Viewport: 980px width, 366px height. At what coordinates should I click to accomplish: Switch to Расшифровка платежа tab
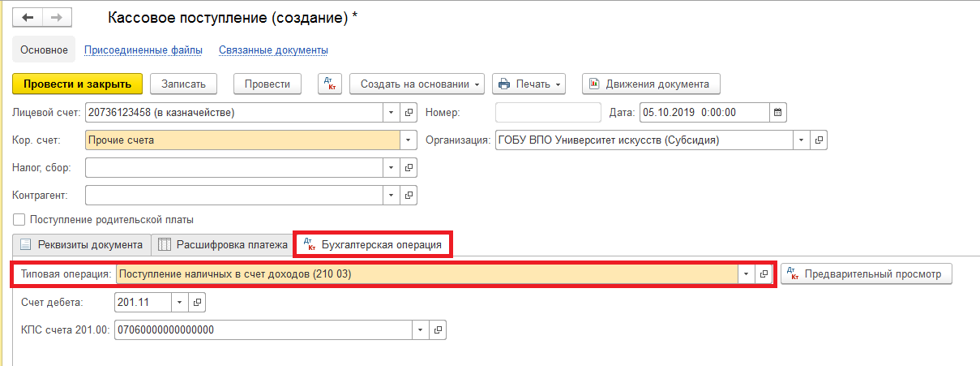tap(223, 244)
